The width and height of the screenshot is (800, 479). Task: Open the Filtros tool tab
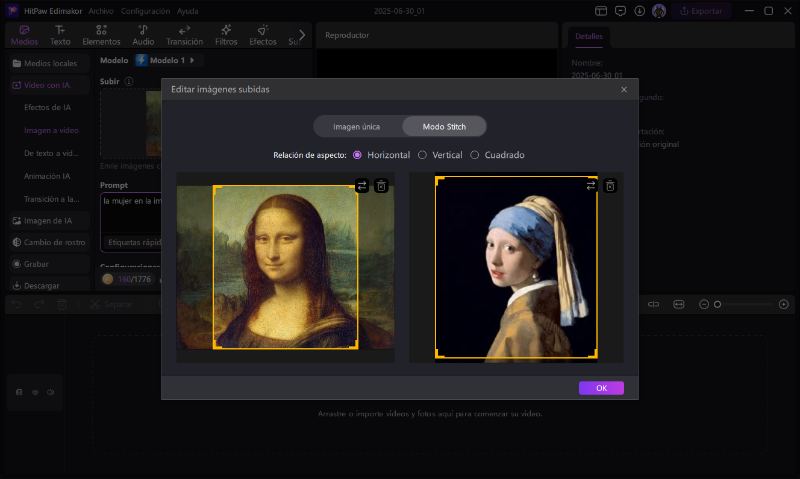pyautogui.click(x=226, y=35)
